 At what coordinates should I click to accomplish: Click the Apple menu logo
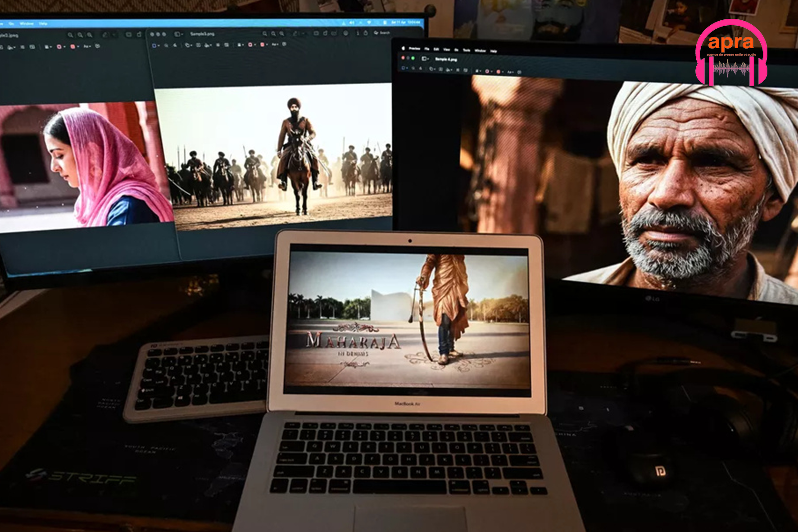(404, 48)
